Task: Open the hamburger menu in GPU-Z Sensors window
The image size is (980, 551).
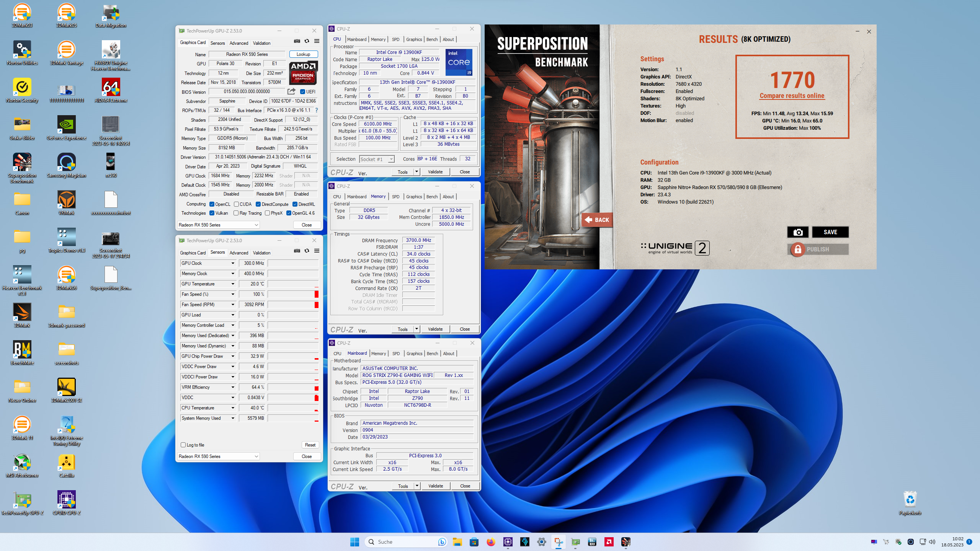Action: (317, 251)
